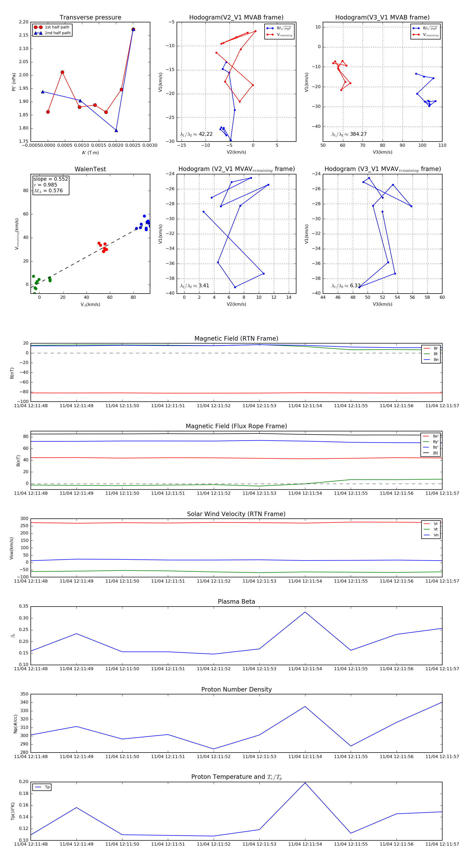
Task: Select the "By'" legend entry
Action: pyautogui.click(x=431, y=442)
